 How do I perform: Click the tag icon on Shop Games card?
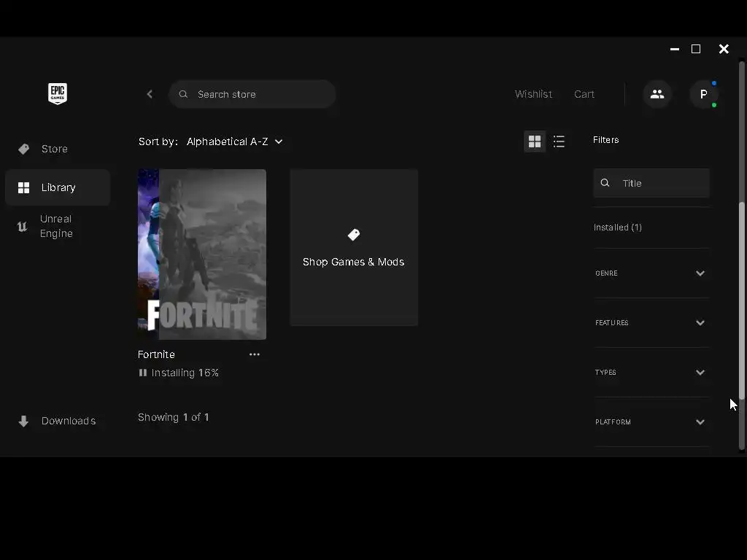354,234
